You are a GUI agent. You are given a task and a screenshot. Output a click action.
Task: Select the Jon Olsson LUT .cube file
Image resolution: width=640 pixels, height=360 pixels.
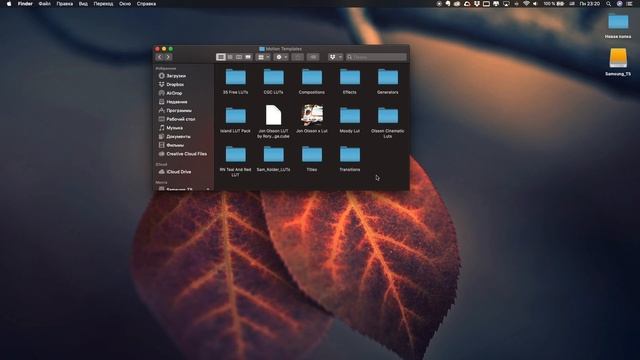pos(273,115)
